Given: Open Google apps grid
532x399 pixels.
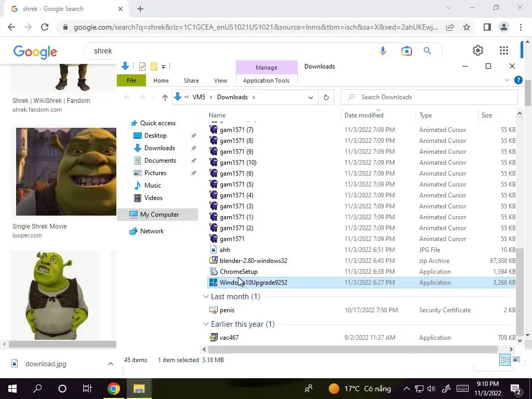Looking at the screenshot, I should (x=504, y=50).
